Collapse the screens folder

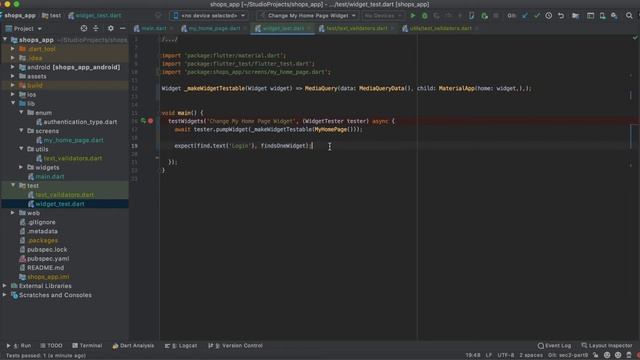(x=21, y=131)
